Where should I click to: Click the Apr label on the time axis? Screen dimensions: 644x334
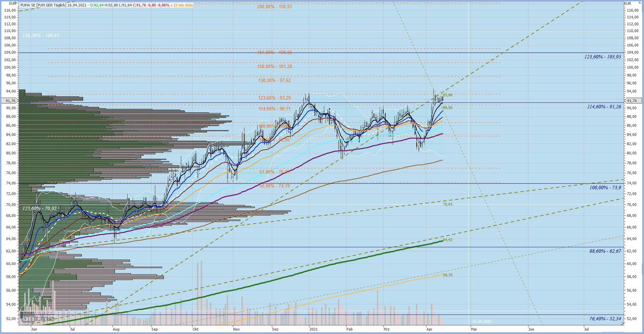tap(429, 329)
